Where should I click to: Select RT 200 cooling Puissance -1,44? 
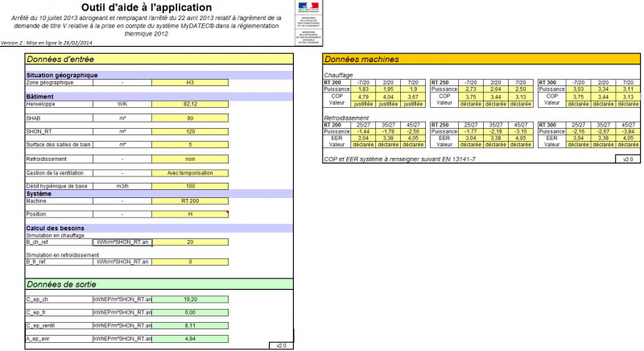(x=363, y=132)
